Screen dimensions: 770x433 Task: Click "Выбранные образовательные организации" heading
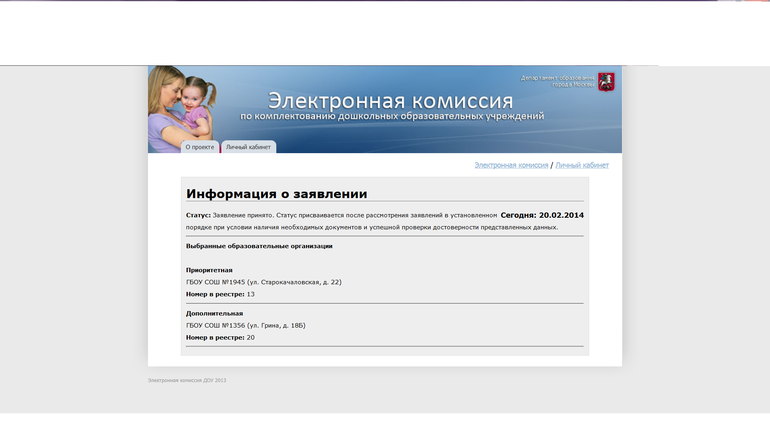pyautogui.click(x=259, y=246)
